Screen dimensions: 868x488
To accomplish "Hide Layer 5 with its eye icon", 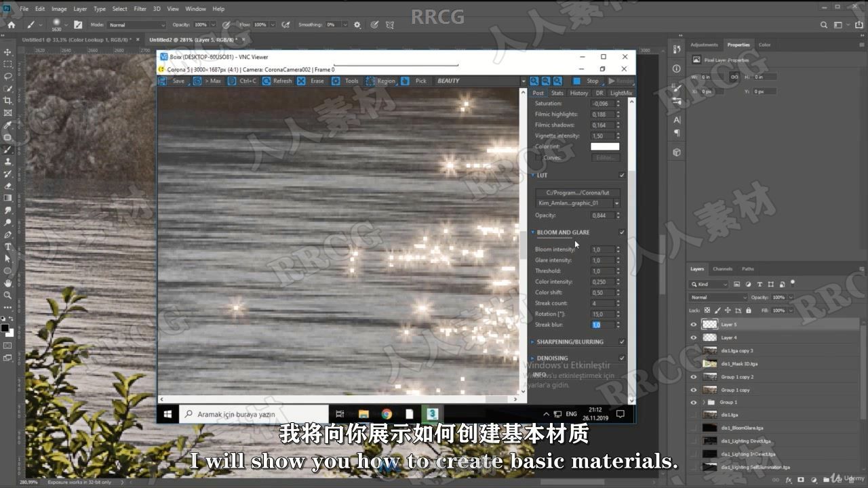I will (x=693, y=325).
